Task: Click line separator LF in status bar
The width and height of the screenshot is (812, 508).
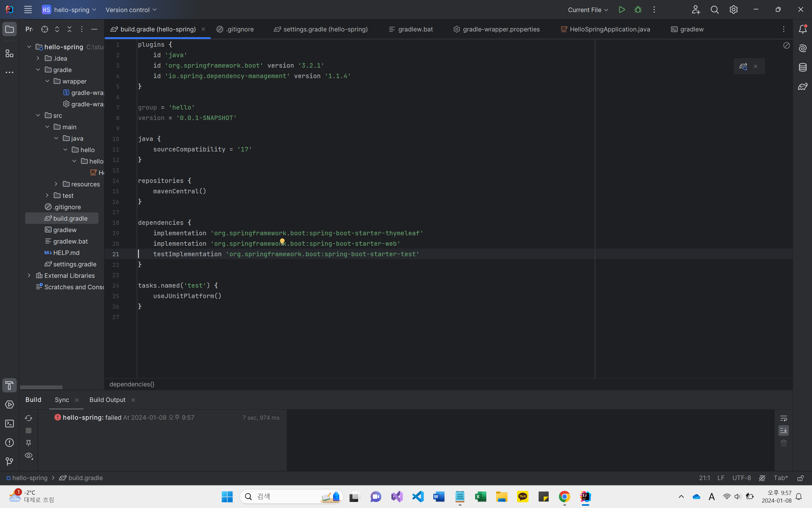Action: [721, 478]
